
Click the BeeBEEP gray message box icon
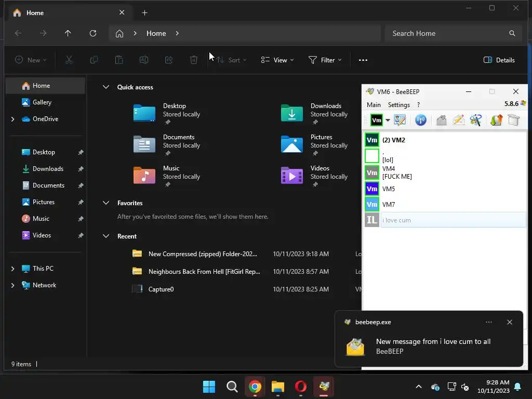441,120
